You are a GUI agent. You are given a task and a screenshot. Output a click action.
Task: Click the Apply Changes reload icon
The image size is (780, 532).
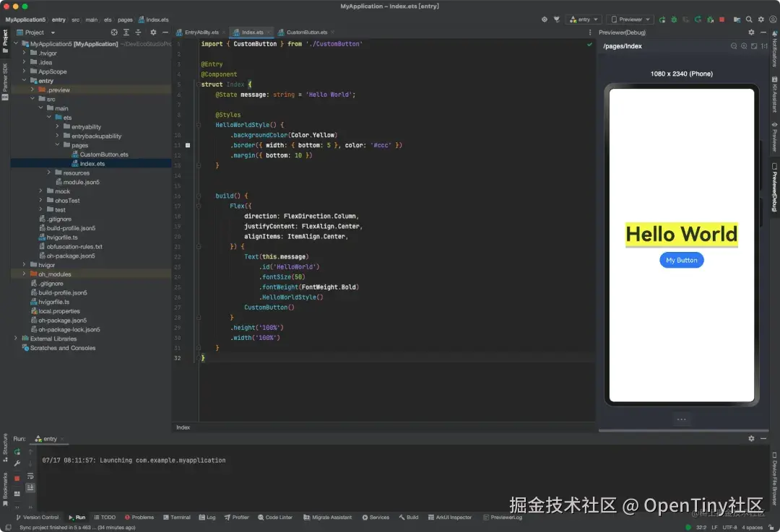coord(698,19)
